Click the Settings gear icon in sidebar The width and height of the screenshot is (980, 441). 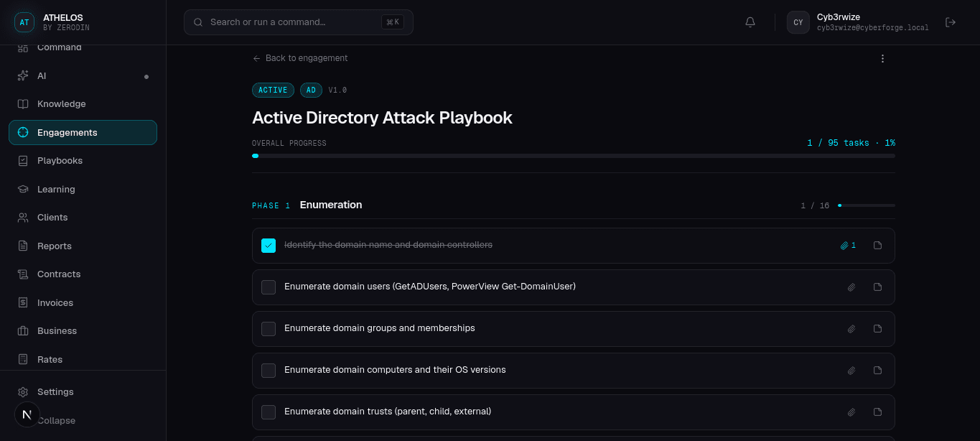click(x=23, y=392)
